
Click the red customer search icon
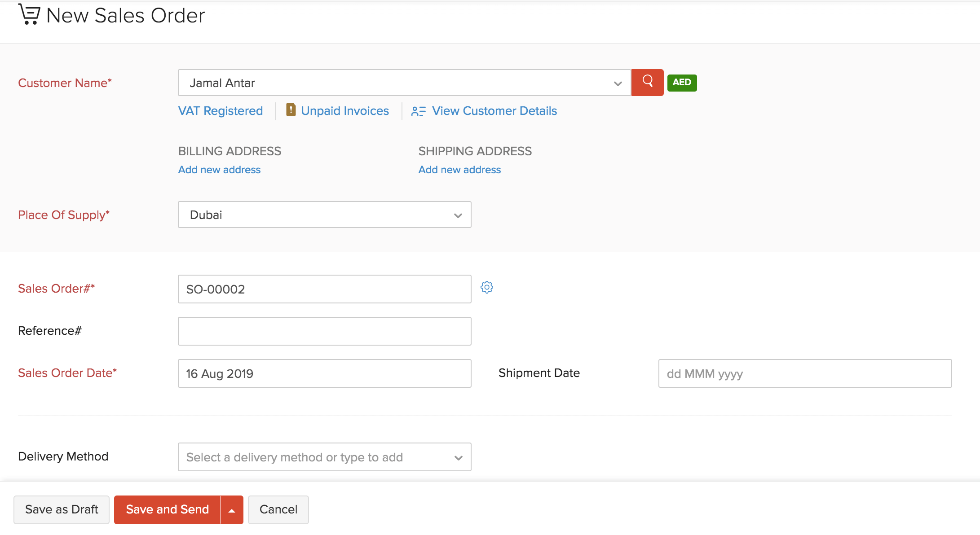coord(647,82)
